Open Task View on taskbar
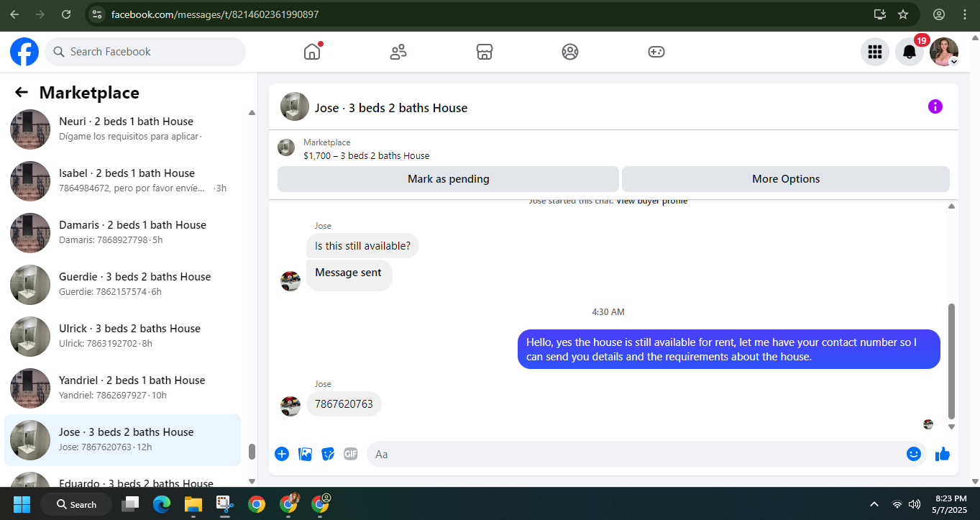Image resolution: width=980 pixels, height=520 pixels. coord(130,504)
